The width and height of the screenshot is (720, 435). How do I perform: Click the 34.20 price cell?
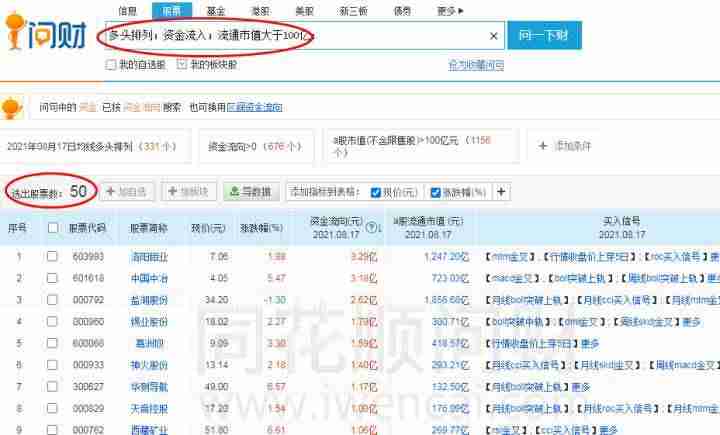point(216,300)
